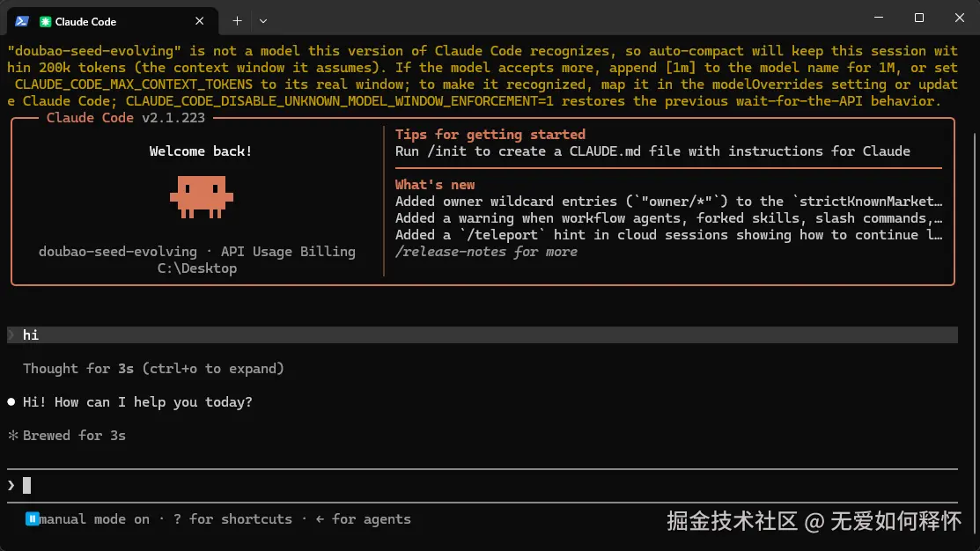
Task: Click the 'Added owner wildcard entries' line
Action: [x=669, y=202]
